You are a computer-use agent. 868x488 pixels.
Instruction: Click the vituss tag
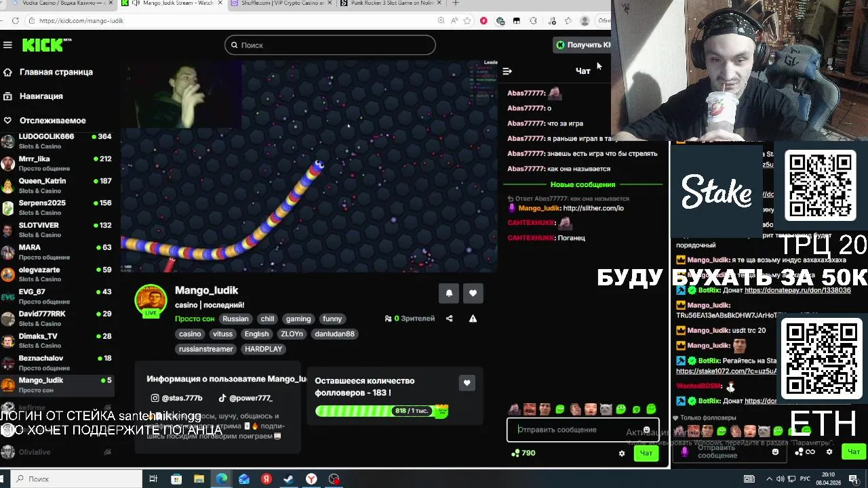click(x=222, y=334)
